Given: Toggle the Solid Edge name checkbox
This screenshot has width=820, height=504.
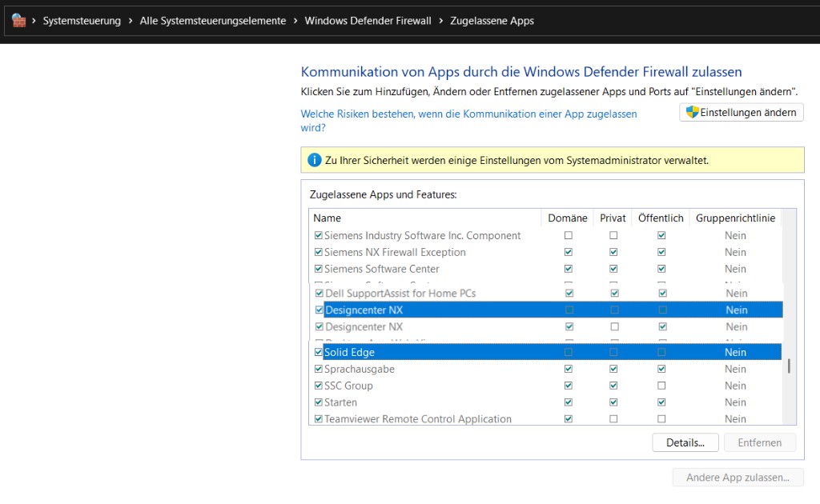Looking at the screenshot, I should coord(318,353).
